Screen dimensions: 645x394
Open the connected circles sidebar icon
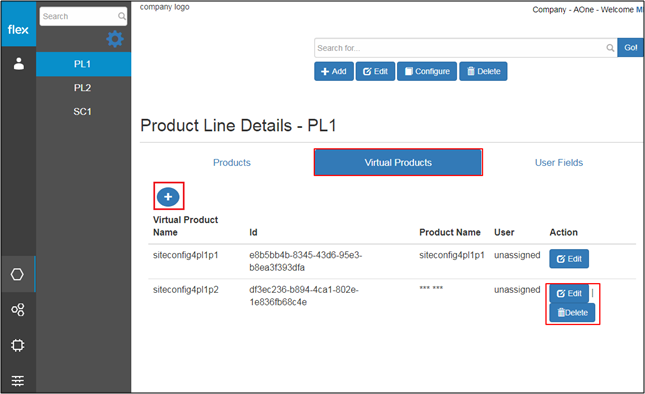(18, 310)
